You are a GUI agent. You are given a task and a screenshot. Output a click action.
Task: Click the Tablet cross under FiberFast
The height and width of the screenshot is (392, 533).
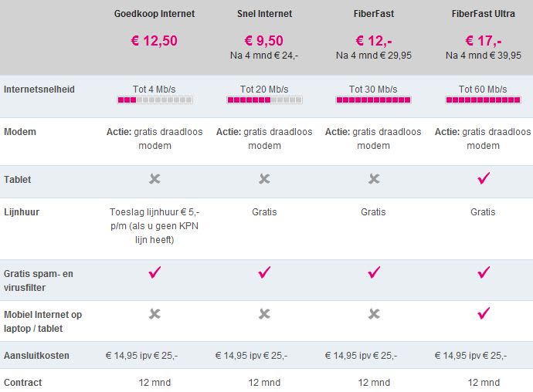tap(374, 179)
